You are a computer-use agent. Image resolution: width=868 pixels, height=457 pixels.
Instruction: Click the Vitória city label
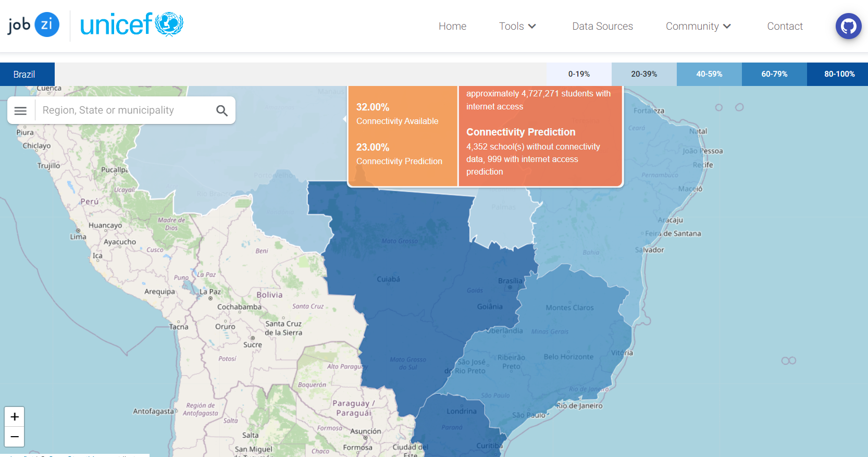coord(622,353)
